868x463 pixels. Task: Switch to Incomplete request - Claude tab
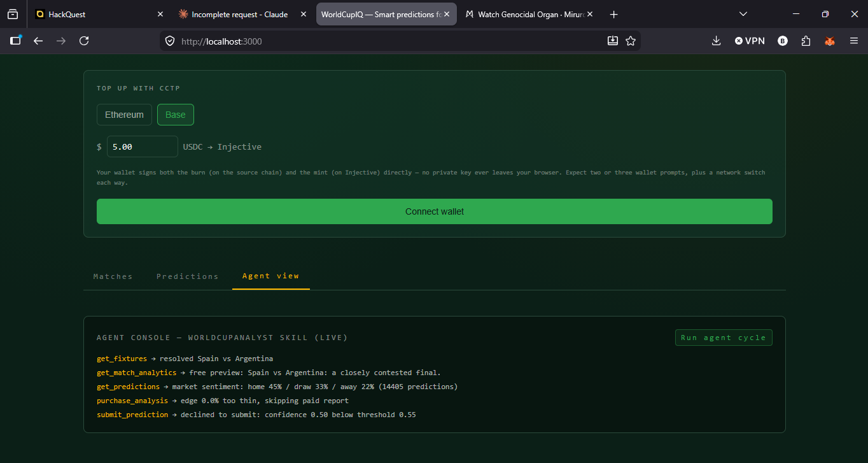(x=242, y=14)
